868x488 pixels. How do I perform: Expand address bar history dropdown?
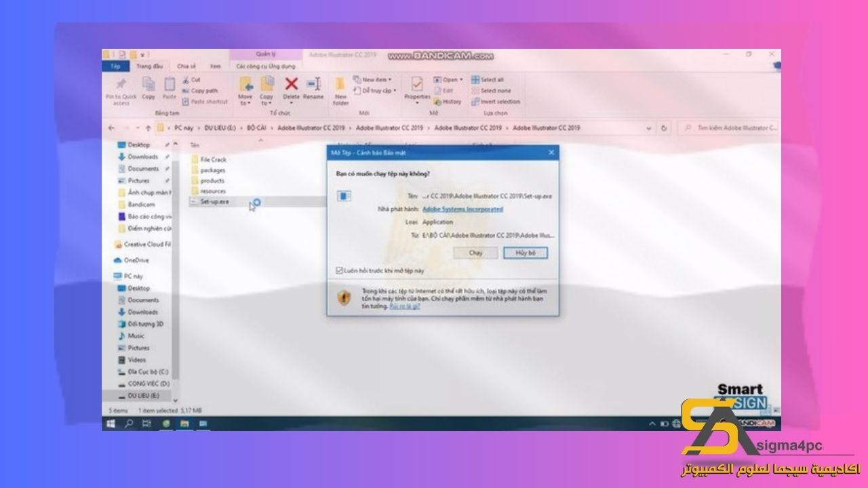coord(650,127)
